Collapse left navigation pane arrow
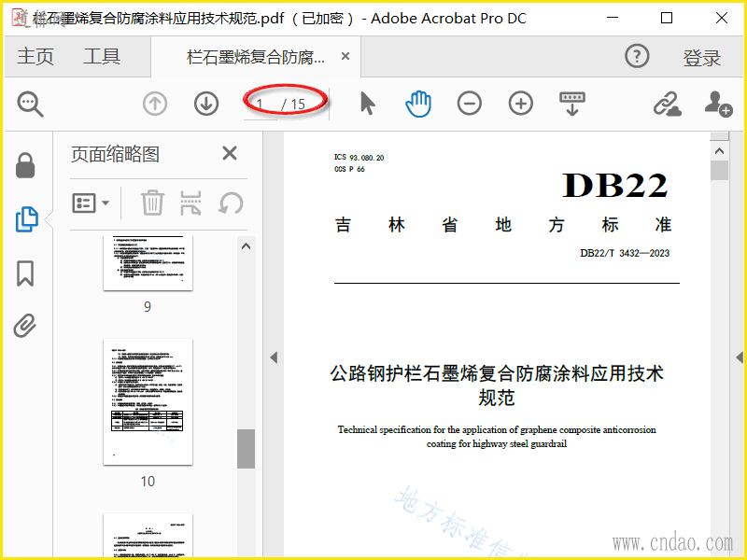The height and width of the screenshot is (560, 747). click(274, 357)
